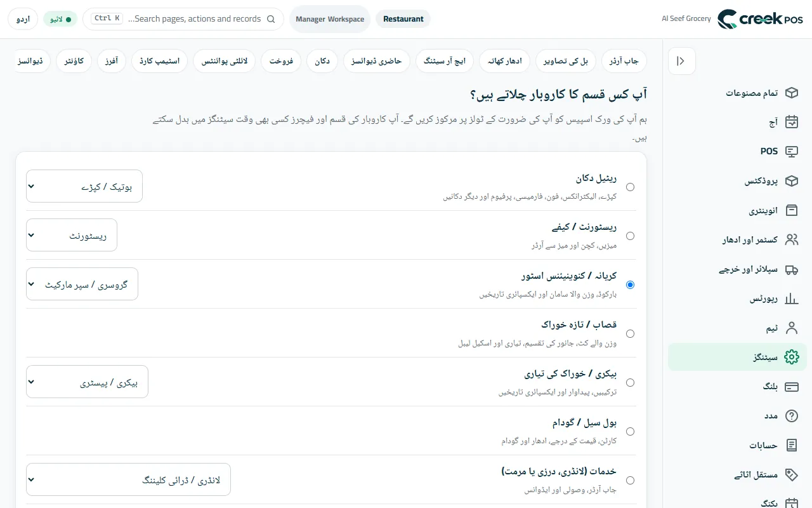Open the Laundry / dry cleaning dropdown
The height and width of the screenshot is (508, 812).
pos(128,479)
